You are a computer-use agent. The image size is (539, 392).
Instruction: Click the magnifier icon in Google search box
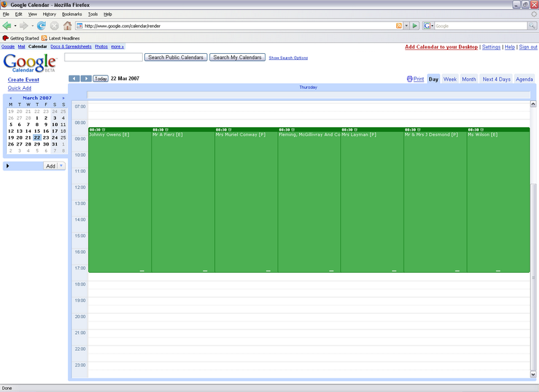pyautogui.click(x=532, y=26)
